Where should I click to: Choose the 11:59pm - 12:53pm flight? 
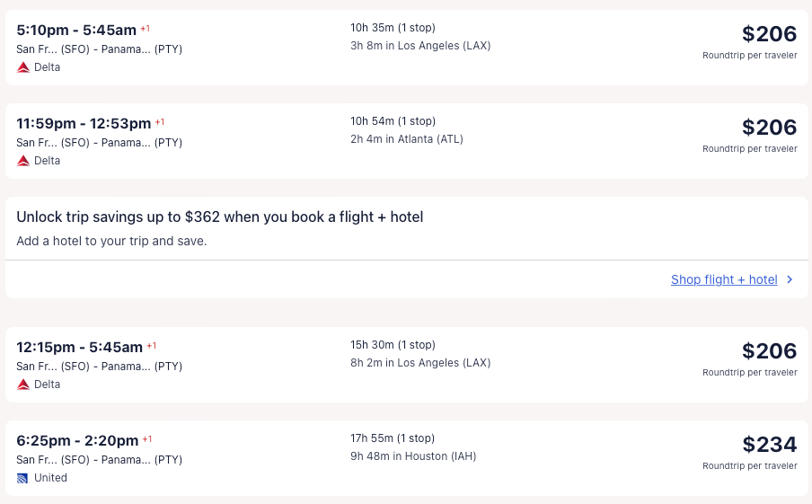coord(84,123)
